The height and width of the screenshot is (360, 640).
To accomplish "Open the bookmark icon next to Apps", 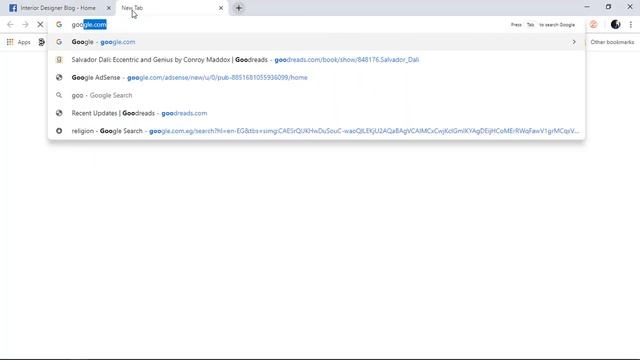I will [41, 42].
